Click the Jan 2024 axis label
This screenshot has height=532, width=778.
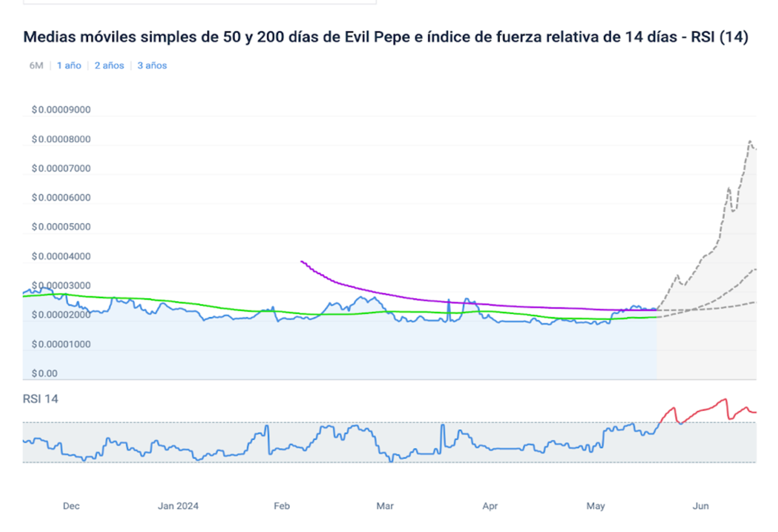(178, 506)
